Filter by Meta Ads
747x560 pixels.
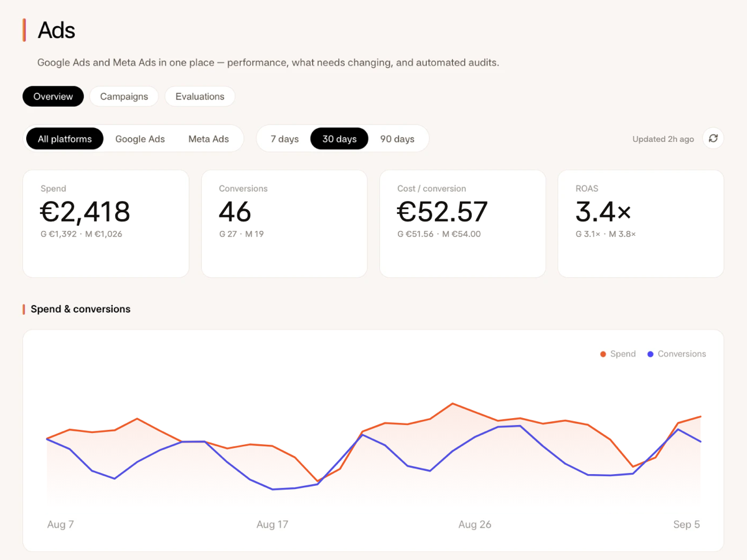tap(209, 139)
